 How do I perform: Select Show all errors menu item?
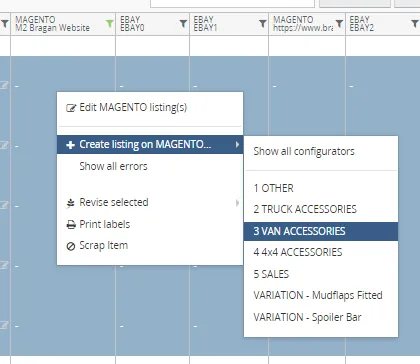[x=150, y=166]
